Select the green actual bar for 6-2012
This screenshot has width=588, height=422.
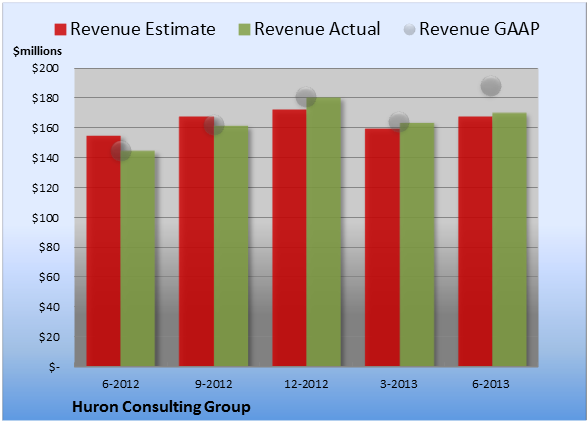[x=138, y=258]
